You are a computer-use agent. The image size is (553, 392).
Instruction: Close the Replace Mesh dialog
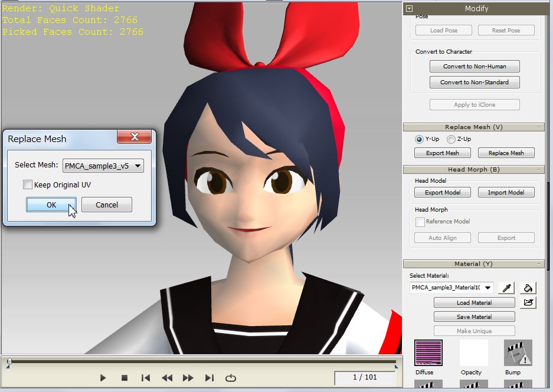[135, 137]
